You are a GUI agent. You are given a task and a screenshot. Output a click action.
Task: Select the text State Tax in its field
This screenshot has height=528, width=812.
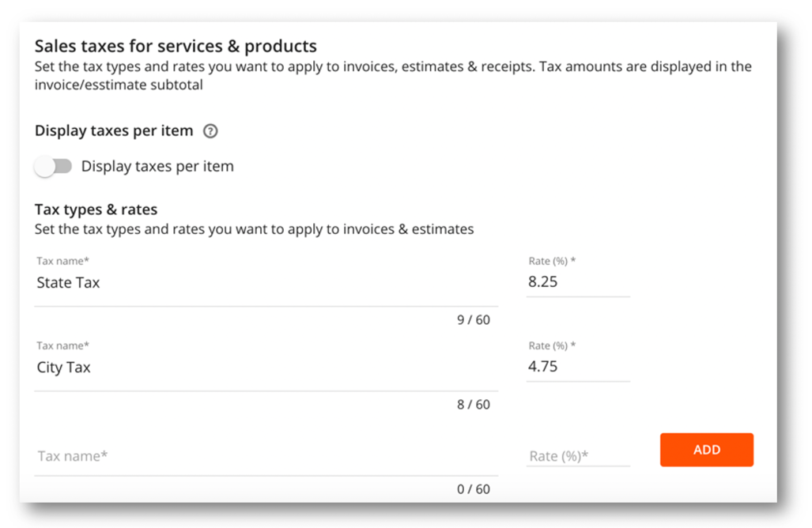(x=68, y=282)
